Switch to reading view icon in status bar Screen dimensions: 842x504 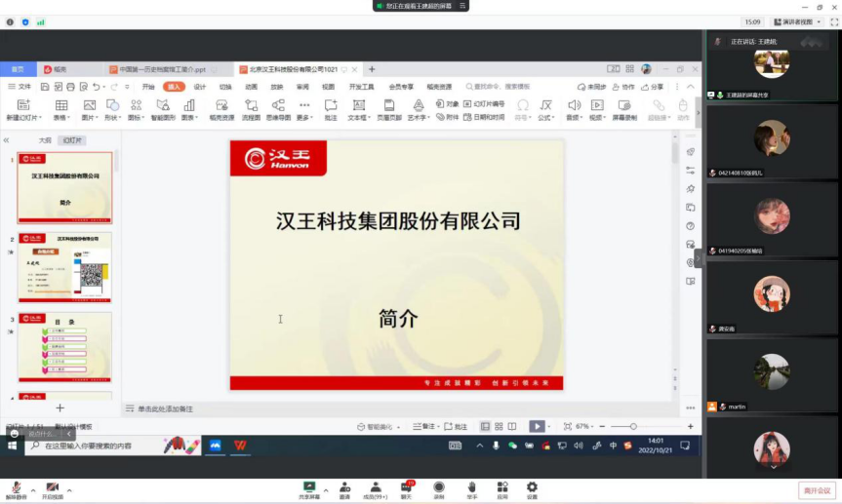(x=512, y=426)
